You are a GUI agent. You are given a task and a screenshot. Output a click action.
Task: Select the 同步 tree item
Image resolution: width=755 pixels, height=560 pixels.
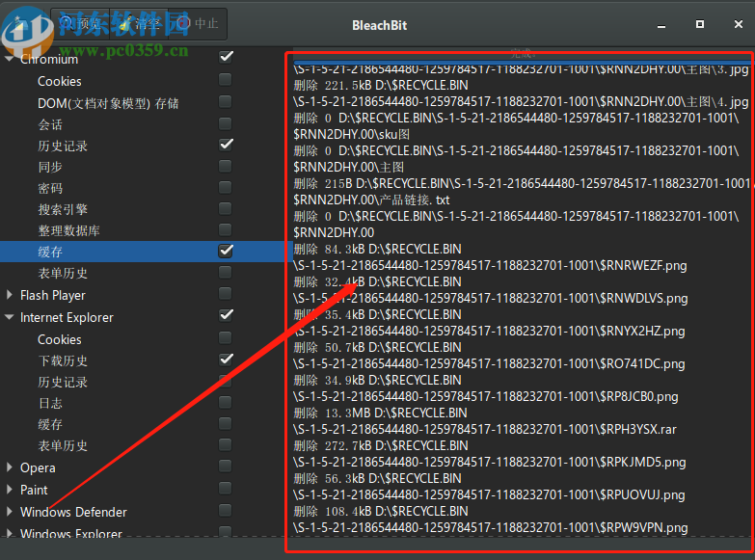(x=50, y=167)
